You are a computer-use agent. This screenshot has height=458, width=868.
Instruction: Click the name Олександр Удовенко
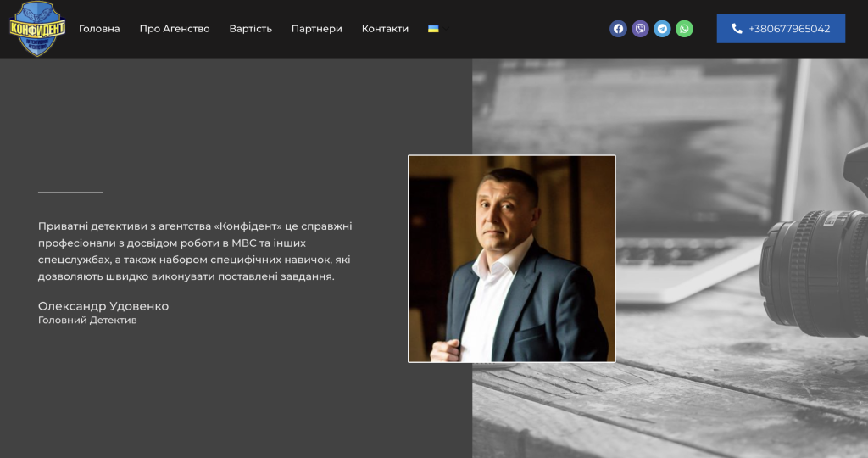pos(103,306)
